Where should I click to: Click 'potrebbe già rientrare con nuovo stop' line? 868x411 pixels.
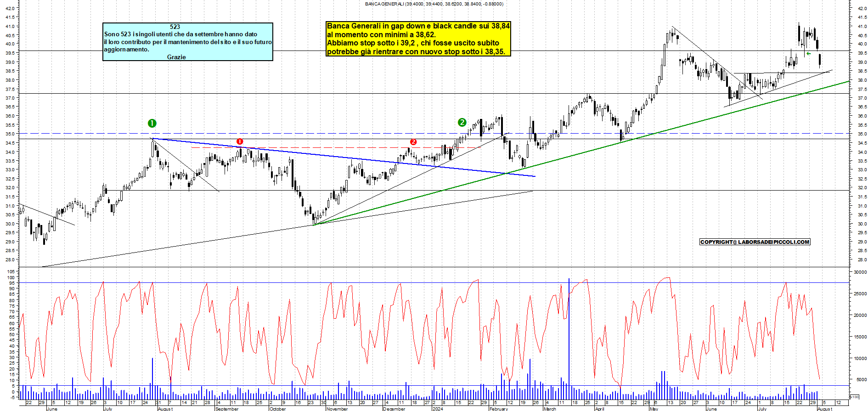416,51
